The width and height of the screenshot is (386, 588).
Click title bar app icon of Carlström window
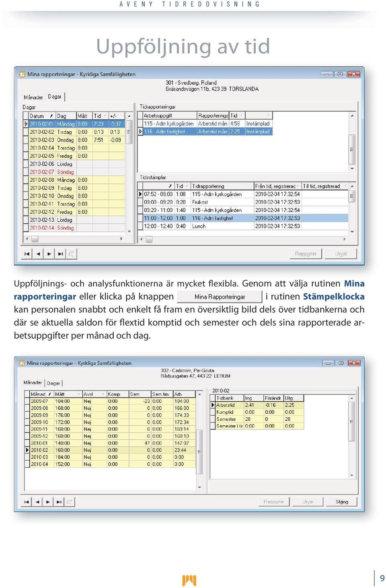point(22,363)
